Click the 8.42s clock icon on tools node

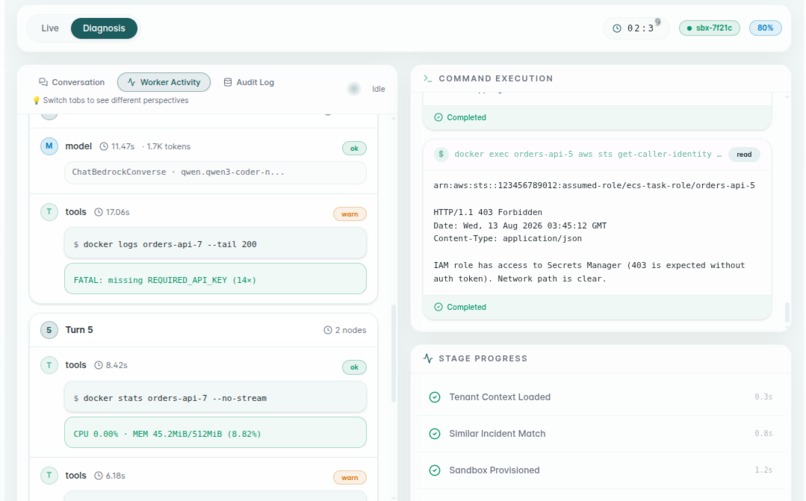[98, 365]
